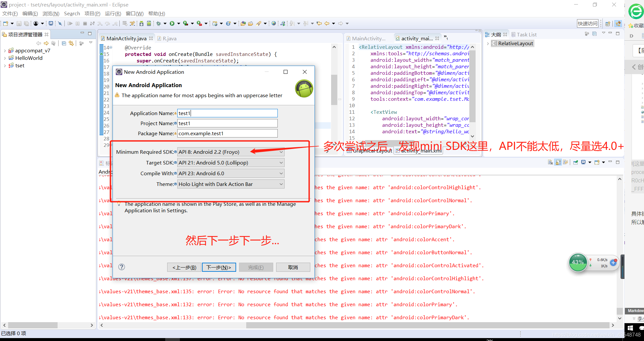Click the Open Perspective icon
The width and height of the screenshot is (644, 341).
[608, 24]
